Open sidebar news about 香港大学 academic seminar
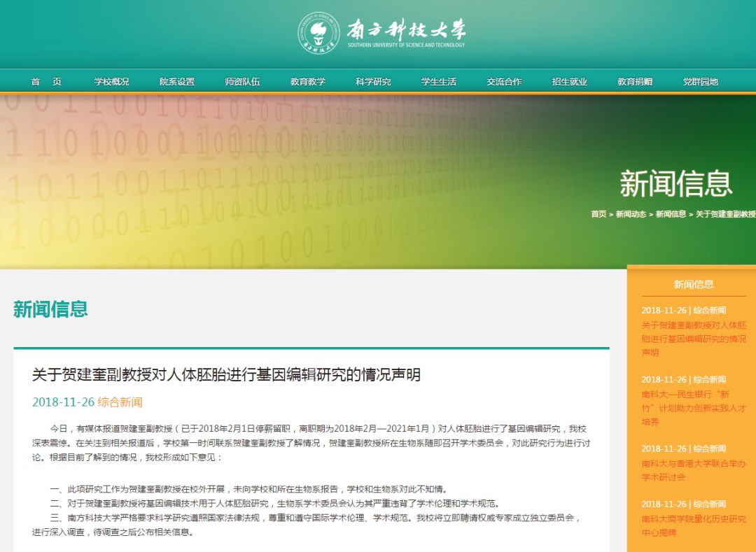The image size is (756, 552). pos(693,470)
